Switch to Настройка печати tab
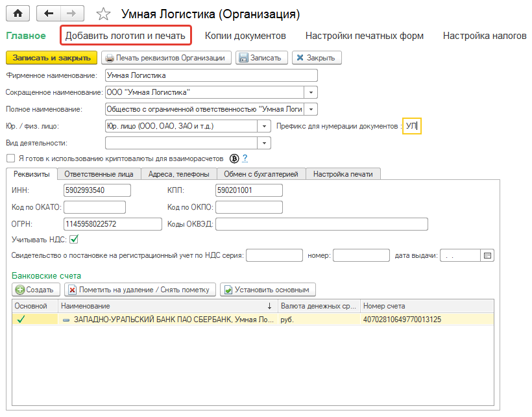 (343, 174)
